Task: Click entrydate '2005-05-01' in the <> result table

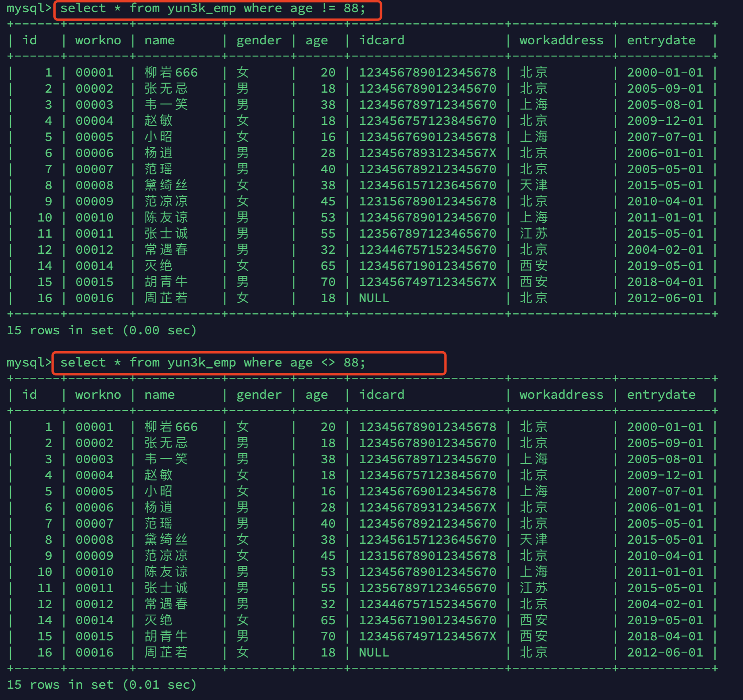Action: pyautogui.click(x=665, y=524)
